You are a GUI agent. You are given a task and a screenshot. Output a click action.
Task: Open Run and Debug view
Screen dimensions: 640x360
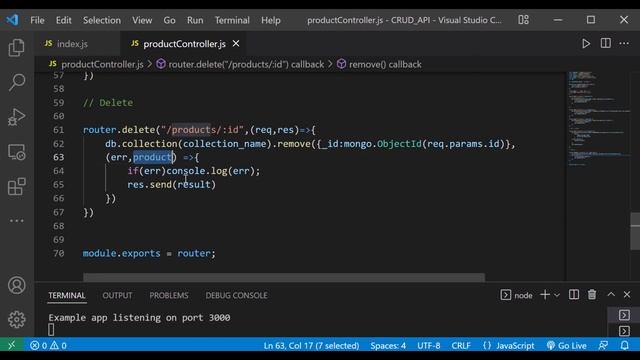[x=16, y=117]
